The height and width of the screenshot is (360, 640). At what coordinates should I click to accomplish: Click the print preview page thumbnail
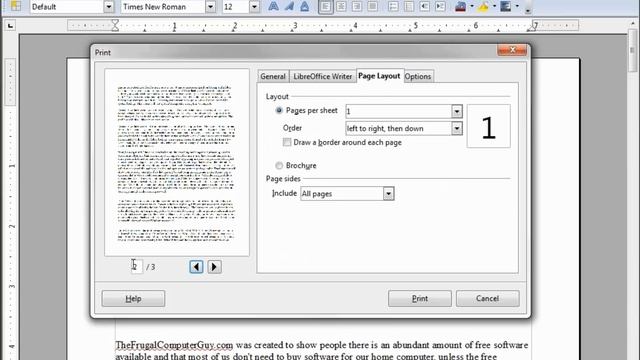[177, 162]
